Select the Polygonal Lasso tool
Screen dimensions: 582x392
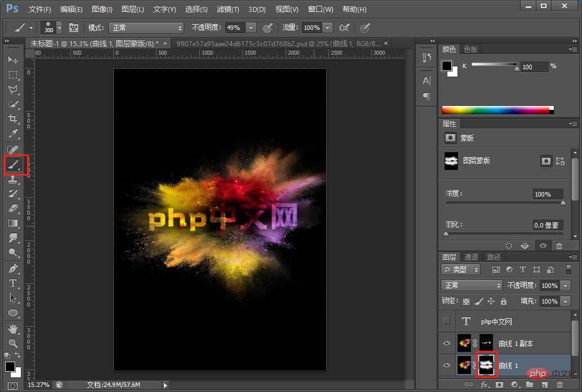point(13,90)
